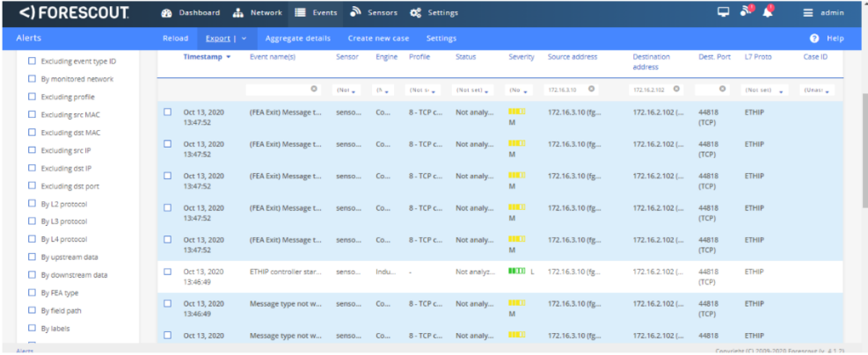Tick the Excluding dst port checkbox
The width and height of the screenshot is (868, 355).
[32, 186]
